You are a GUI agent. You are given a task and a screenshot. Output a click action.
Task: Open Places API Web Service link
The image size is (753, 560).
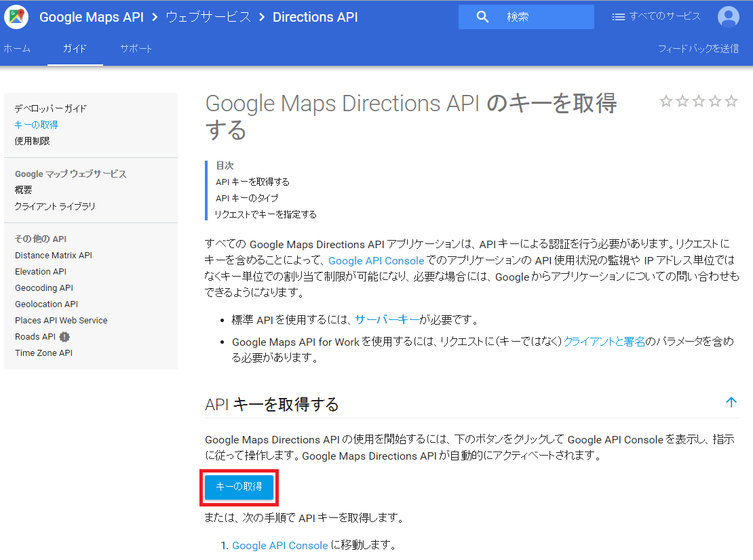(61, 321)
